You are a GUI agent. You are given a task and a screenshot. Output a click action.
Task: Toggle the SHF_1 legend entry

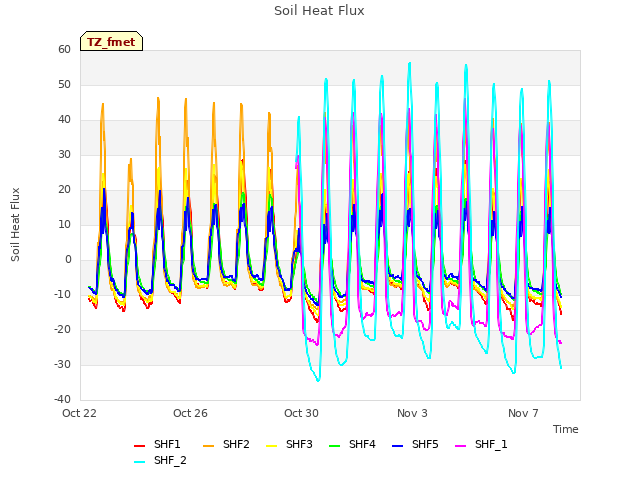[481, 444]
